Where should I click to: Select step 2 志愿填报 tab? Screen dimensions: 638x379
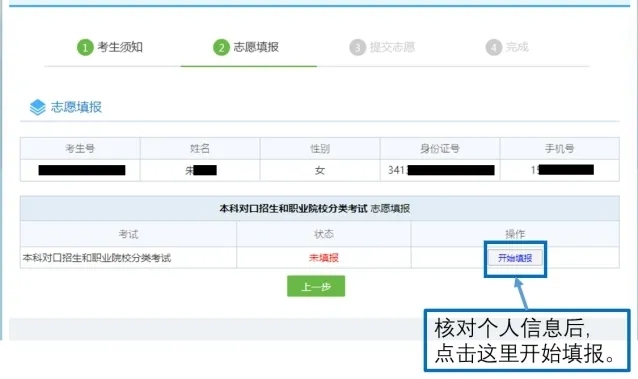coord(246,47)
